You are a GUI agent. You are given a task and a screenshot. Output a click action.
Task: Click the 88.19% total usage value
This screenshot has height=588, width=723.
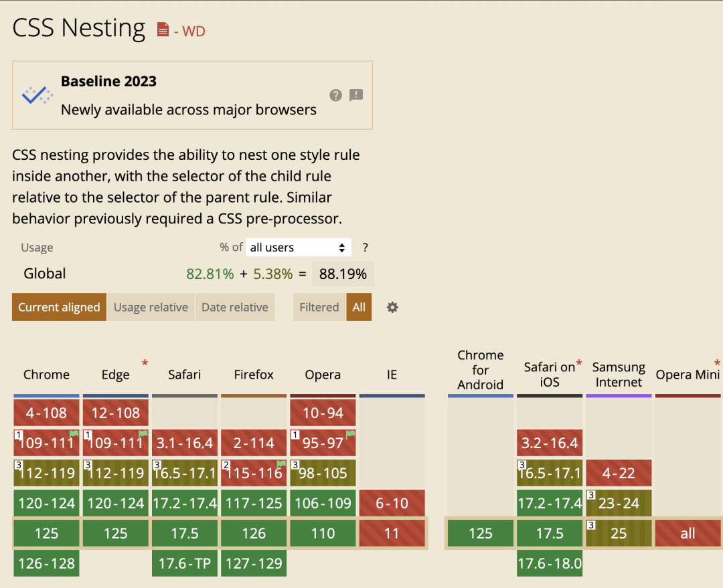pyautogui.click(x=343, y=274)
